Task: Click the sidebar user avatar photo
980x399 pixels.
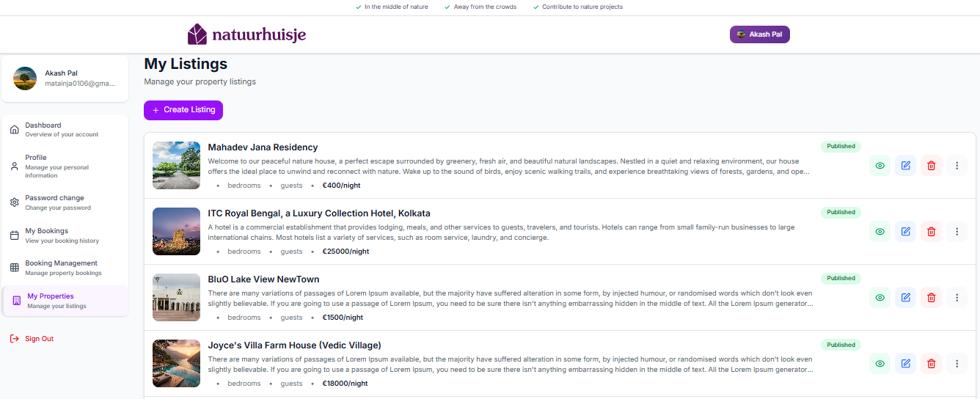Action: 25,78
